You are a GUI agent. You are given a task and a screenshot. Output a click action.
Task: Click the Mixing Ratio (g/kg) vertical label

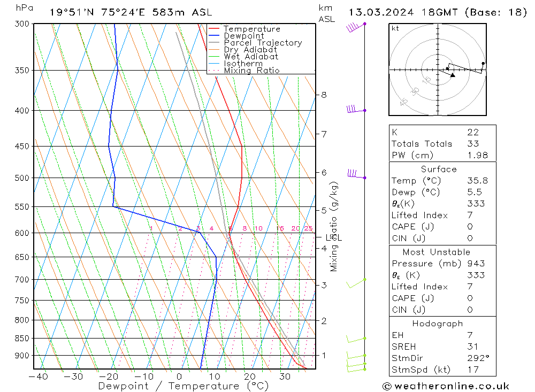tap(333, 227)
